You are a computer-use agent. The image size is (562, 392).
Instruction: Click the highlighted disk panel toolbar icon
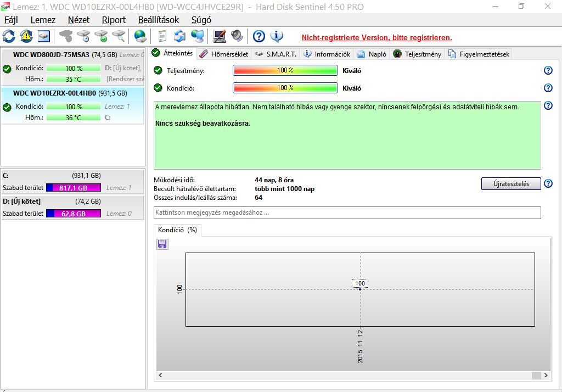(x=44, y=36)
